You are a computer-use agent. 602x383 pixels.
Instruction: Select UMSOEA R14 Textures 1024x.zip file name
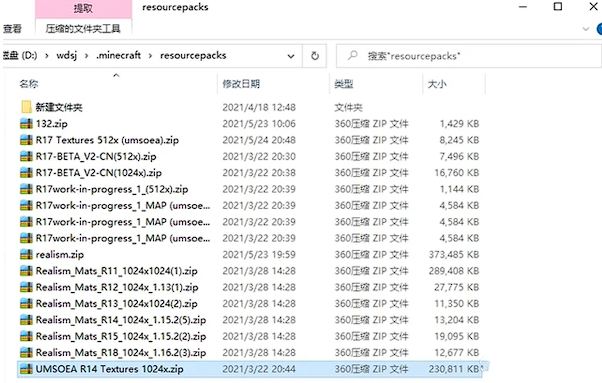(109, 369)
